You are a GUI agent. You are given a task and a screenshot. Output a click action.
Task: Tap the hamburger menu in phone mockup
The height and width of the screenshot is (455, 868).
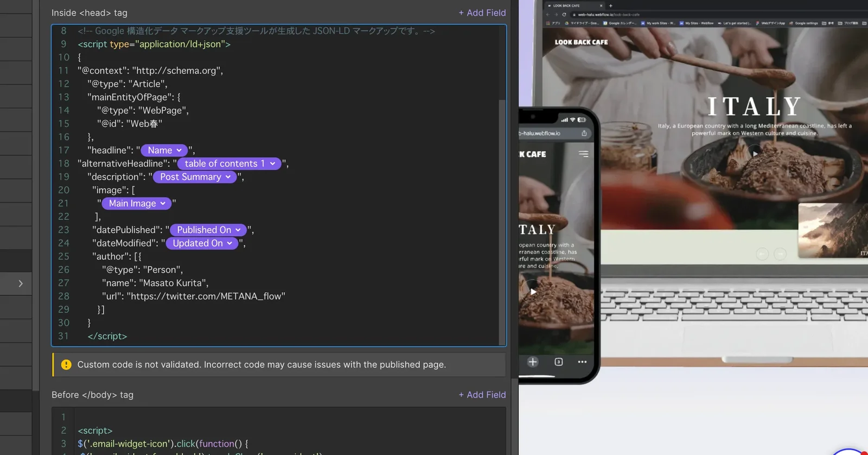pos(583,154)
